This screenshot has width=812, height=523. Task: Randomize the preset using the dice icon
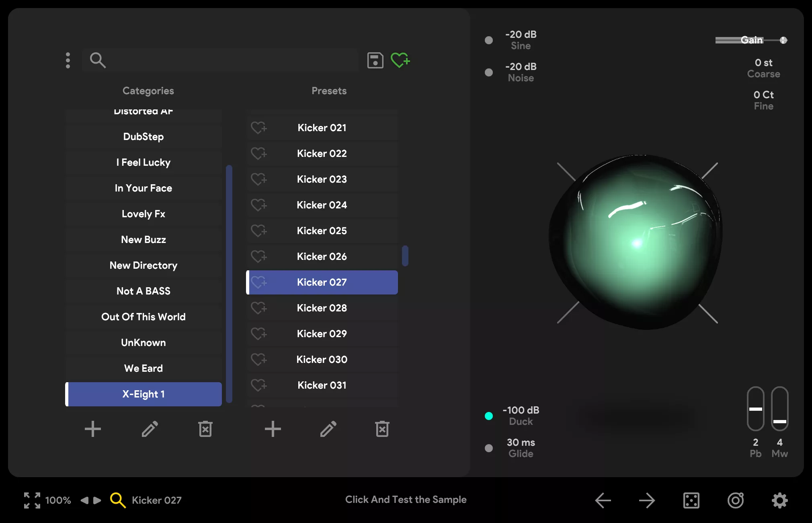click(x=691, y=500)
